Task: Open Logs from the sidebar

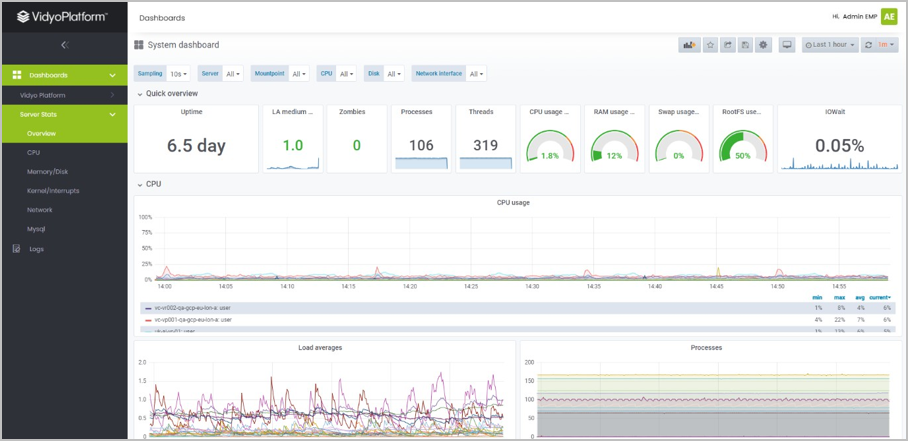Action: [36, 249]
